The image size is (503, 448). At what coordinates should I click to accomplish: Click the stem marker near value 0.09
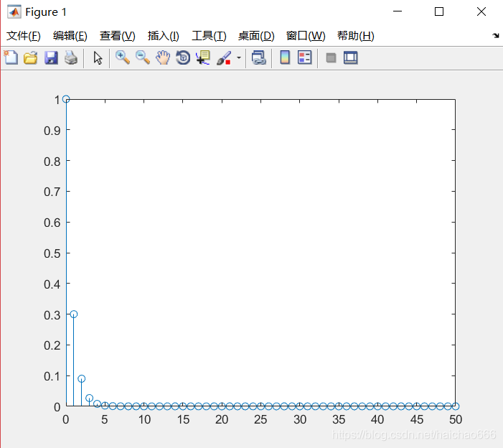[82, 378]
